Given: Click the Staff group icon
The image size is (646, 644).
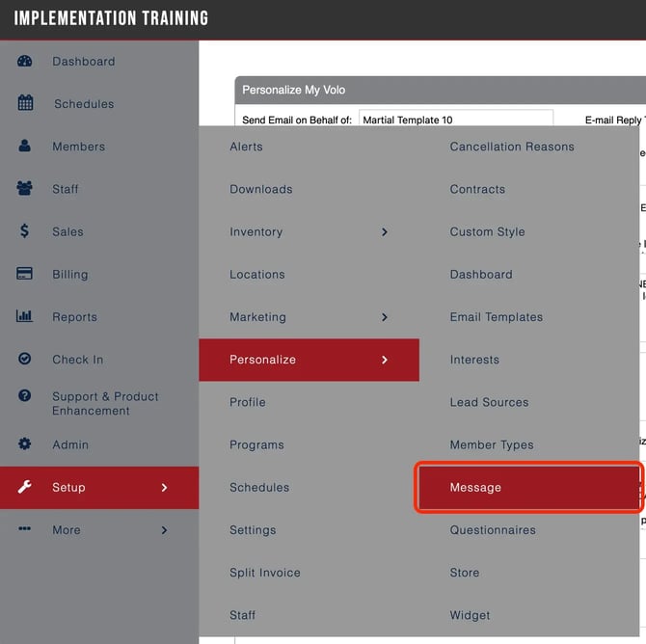Looking at the screenshot, I should (x=25, y=189).
